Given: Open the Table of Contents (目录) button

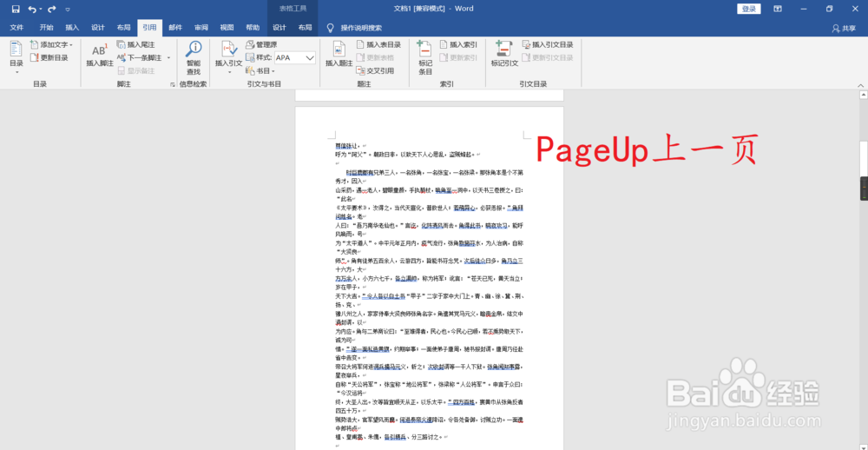Looking at the screenshot, I should tap(16, 56).
